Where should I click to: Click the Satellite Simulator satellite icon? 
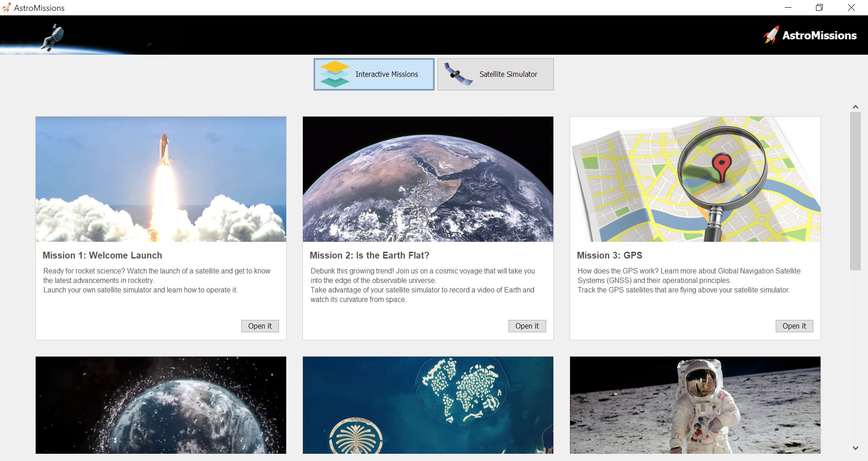click(x=458, y=74)
